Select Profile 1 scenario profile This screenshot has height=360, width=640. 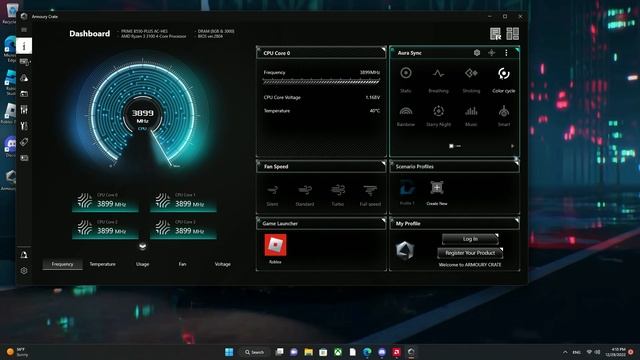(407, 192)
